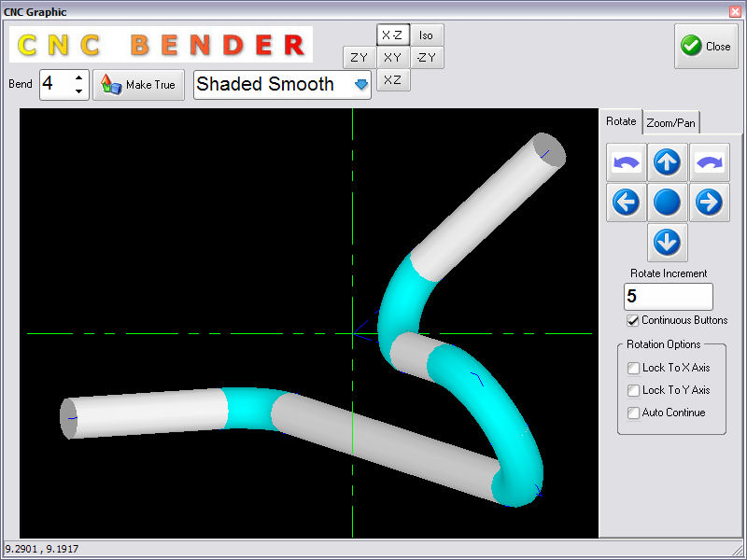Disable the Continuous Buttons checkbox

(x=633, y=320)
